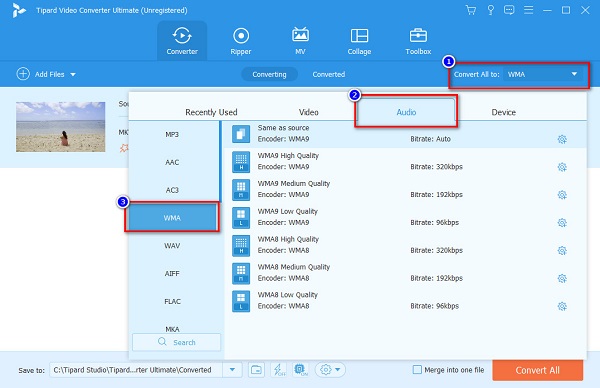Select WMA in the format list
The width and height of the screenshot is (600, 388).
(172, 218)
